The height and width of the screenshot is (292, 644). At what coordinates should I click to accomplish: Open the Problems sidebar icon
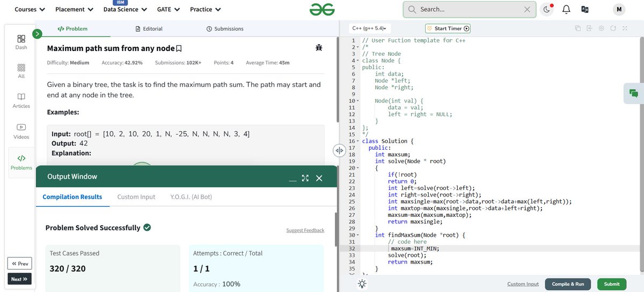pyautogui.click(x=21, y=162)
